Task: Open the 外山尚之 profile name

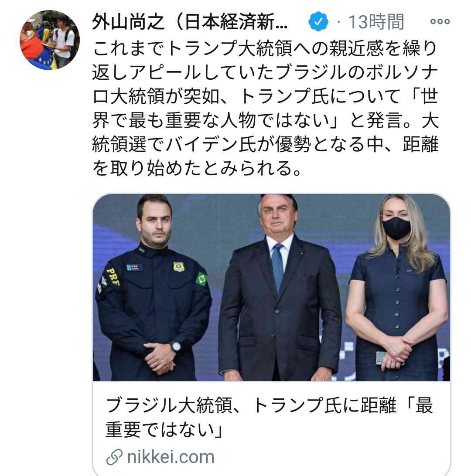Action: [128, 22]
